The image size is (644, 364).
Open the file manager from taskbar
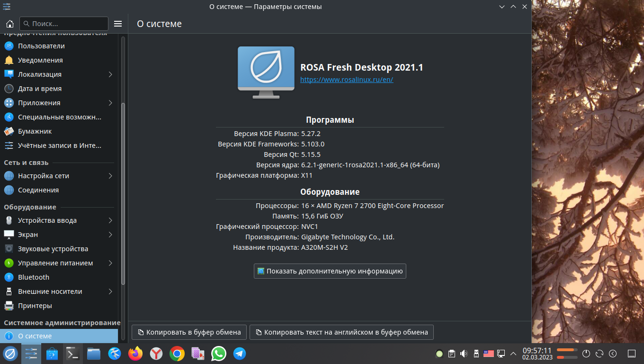94,354
